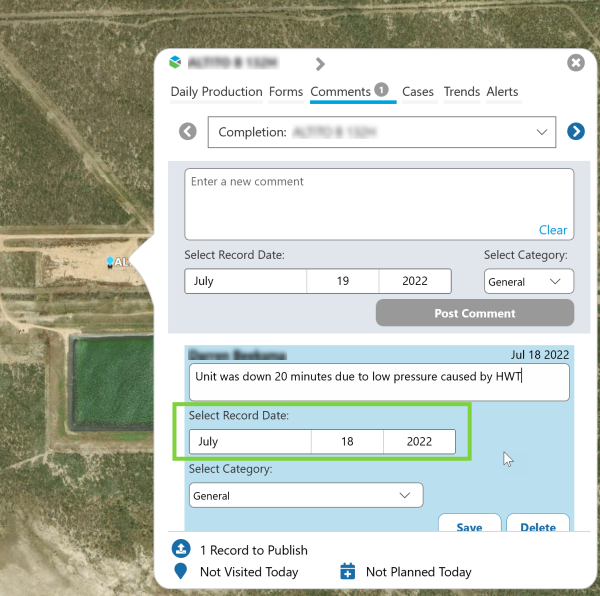Click the Records to Publish upload icon
Screen dimensions: 600x596
(x=180, y=549)
